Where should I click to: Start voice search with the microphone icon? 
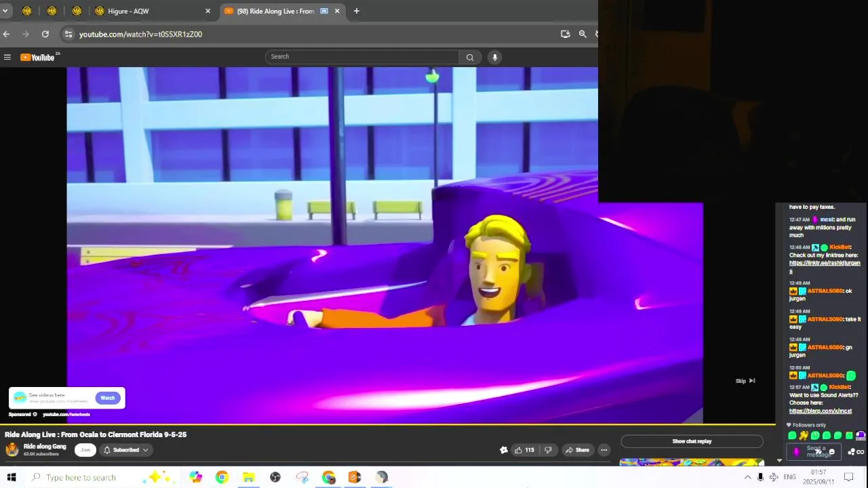495,58
